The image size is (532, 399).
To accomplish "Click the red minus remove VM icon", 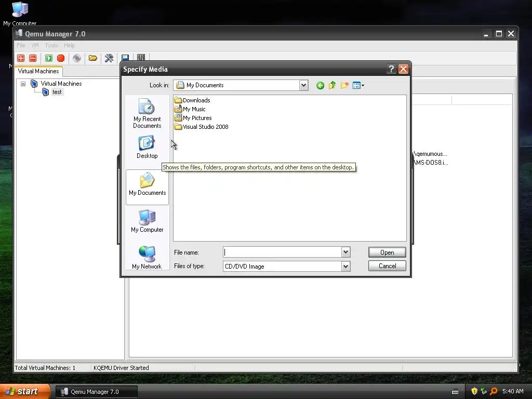I will (33, 58).
